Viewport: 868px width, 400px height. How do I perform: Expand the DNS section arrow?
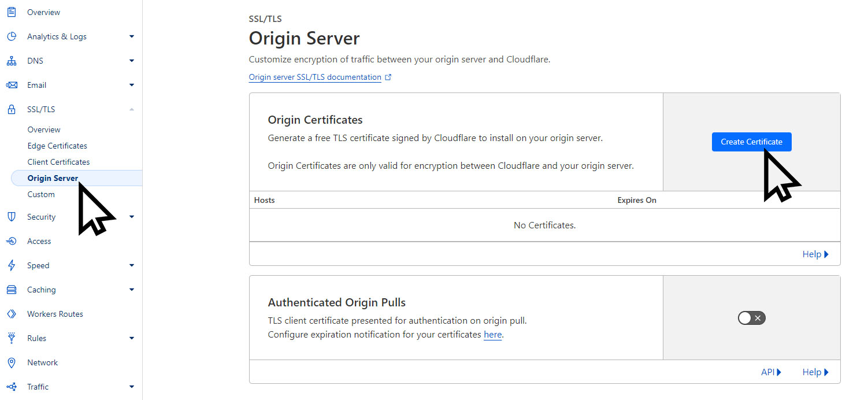point(131,61)
